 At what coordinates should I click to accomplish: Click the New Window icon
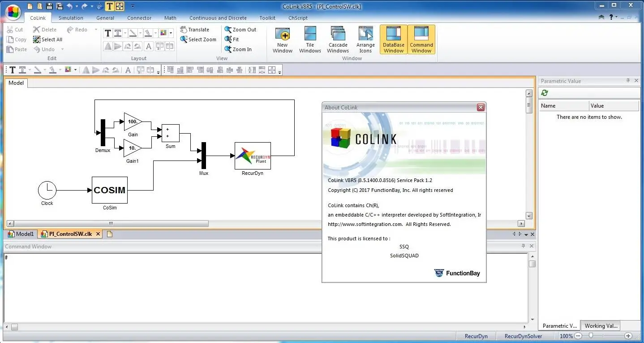click(x=283, y=40)
